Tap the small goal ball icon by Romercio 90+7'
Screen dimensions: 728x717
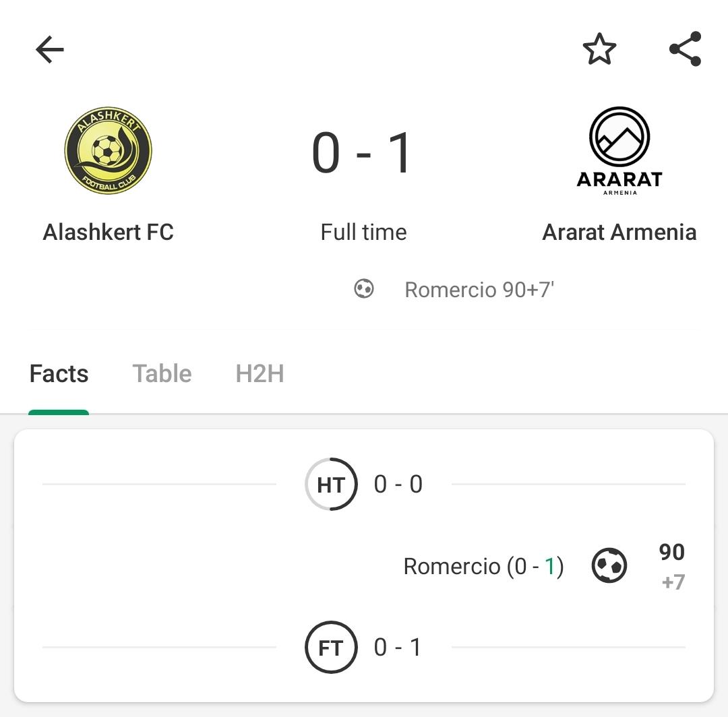(x=363, y=288)
